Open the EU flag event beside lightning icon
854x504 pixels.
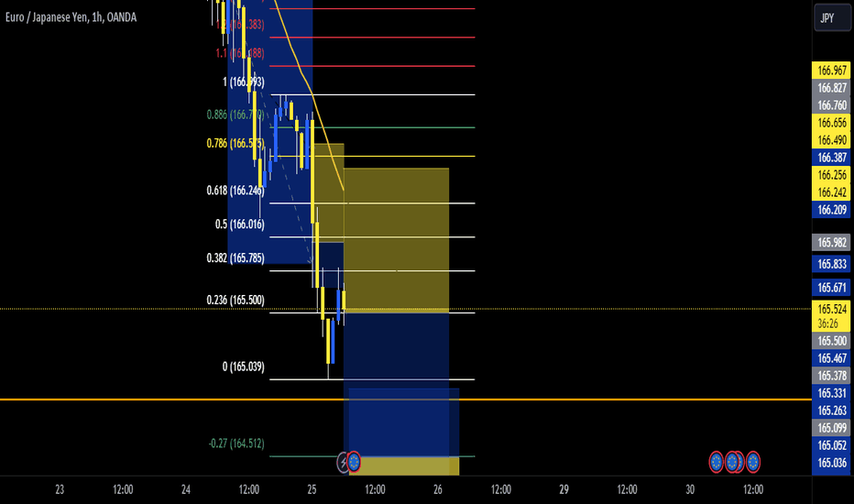point(354,462)
